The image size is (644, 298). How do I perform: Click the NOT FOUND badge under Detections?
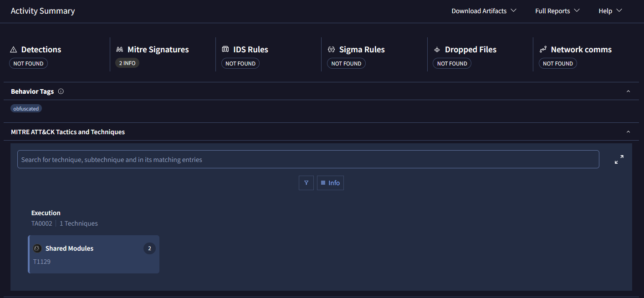[28, 64]
